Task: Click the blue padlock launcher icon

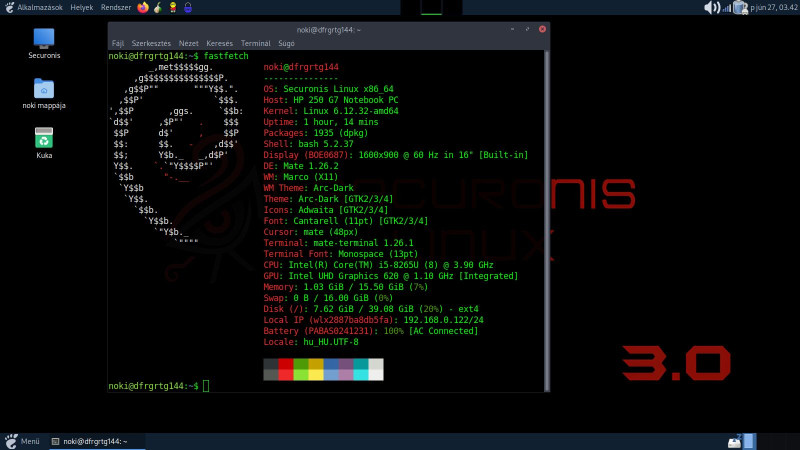Action: tap(188, 7)
